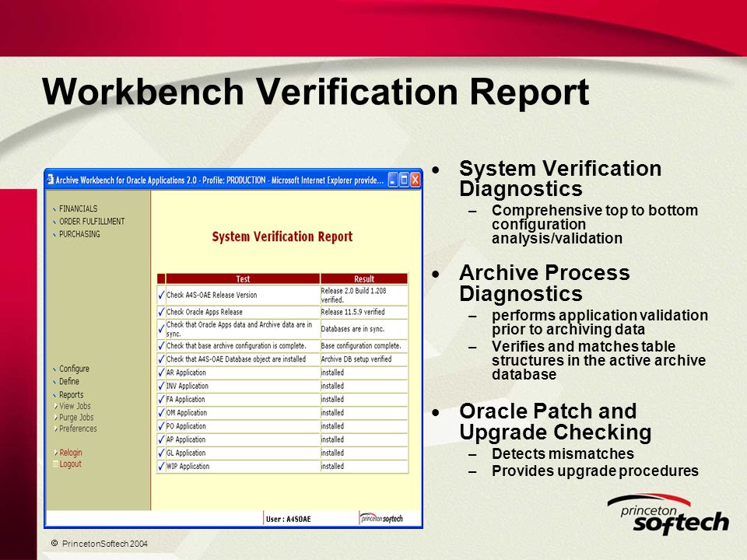747x560 pixels.
Task: Click checkmark for base archive configuration check
Action: click(x=161, y=346)
